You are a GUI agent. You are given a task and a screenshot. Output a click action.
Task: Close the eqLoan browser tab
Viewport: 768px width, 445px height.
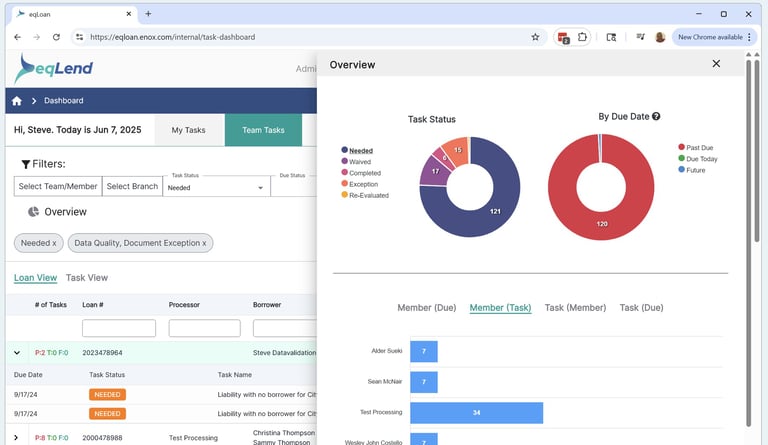tap(129, 14)
